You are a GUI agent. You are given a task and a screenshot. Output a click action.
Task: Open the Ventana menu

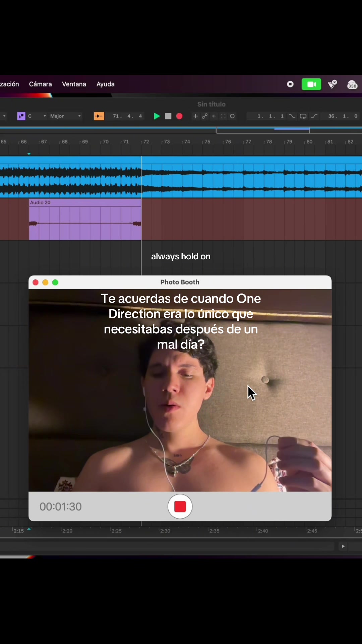click(x=74, y=84)
